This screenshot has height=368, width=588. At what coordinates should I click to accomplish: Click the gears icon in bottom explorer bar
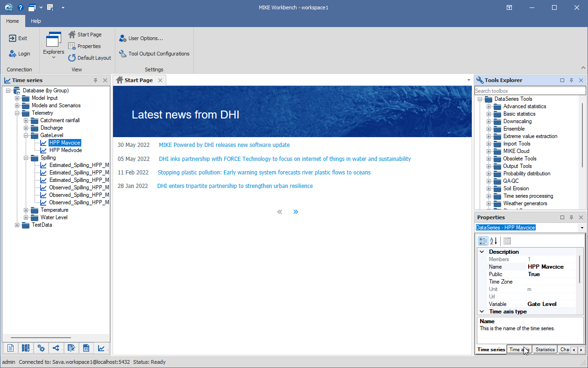(41, 348)
